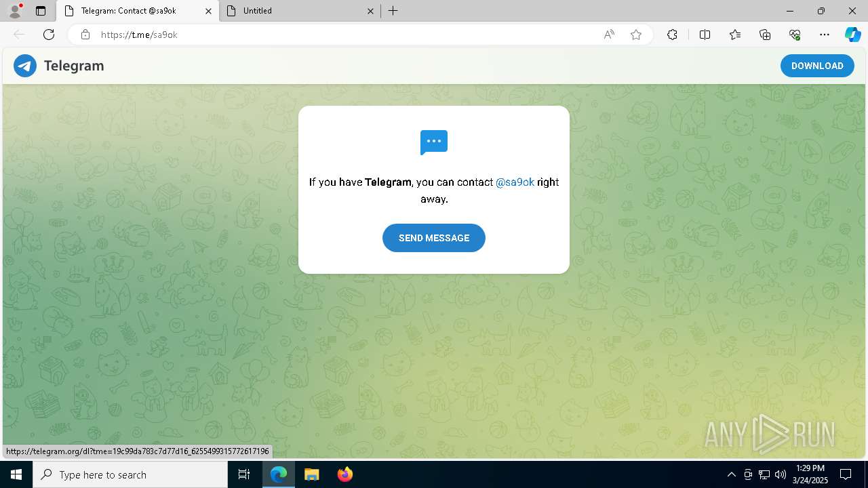Screen dimensions: 868x488
Task: Open the Copilot sidebar icon
Action: [852, 35]
